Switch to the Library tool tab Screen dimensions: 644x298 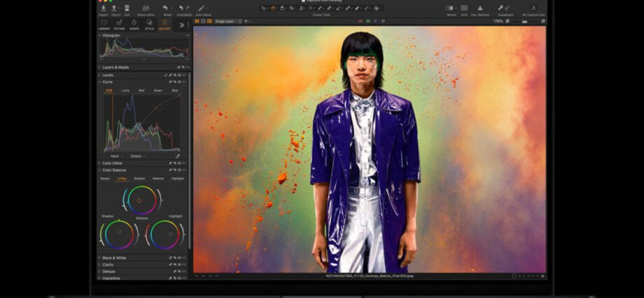pyautogui.click(x=104, y=25)
